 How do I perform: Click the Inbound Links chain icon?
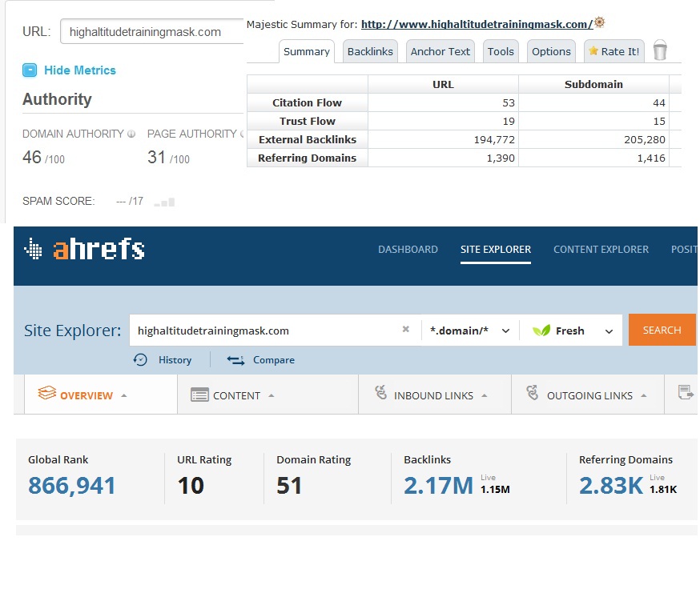380,392
